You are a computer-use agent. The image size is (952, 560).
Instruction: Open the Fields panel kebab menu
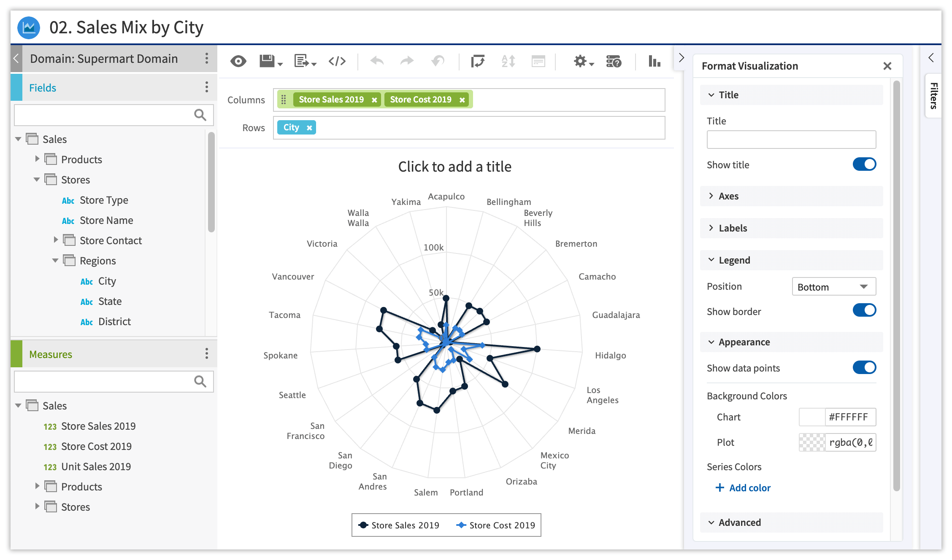[206, 87]
